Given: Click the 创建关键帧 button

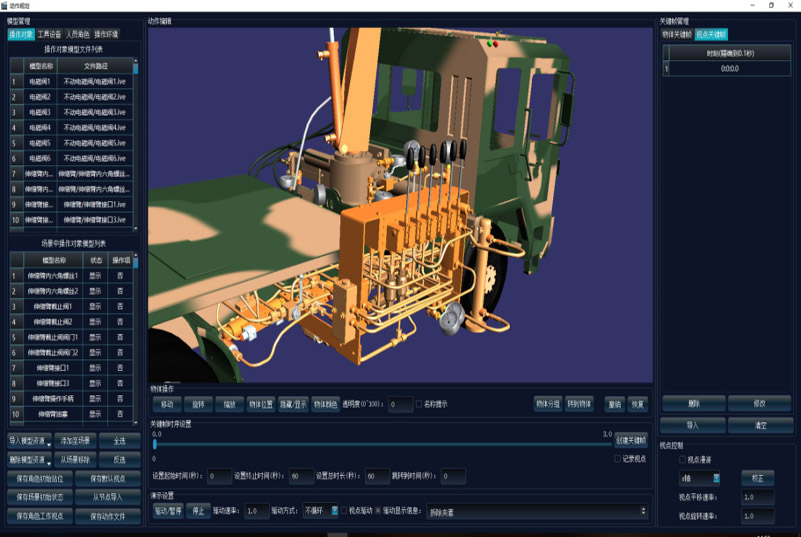Looking at the screenshot, I should tap(631, 440).
